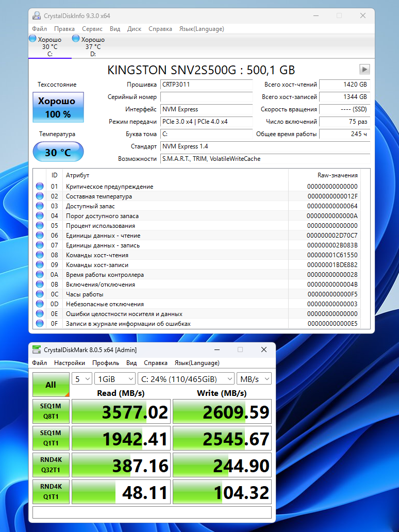Viewport: 399px width, 532px height.
Task: Open Вид menu in CrystalDiskInfo
Action: 115,29
